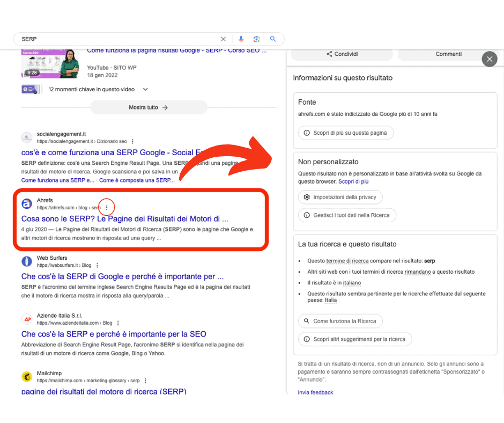The image size is (504, 423).
Task: Open Mailchimp 'pagine dei risultati del motore di ricerca' result
Action: pos(104,391)
